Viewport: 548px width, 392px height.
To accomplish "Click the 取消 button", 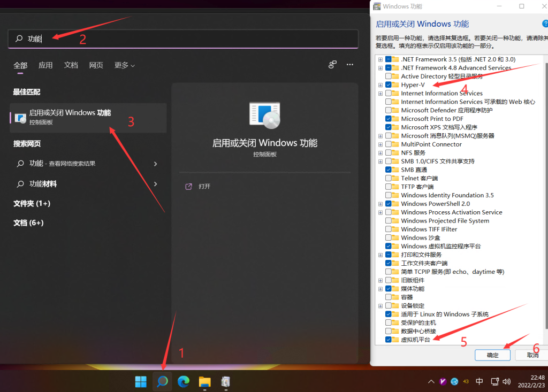I will (531, 355).
